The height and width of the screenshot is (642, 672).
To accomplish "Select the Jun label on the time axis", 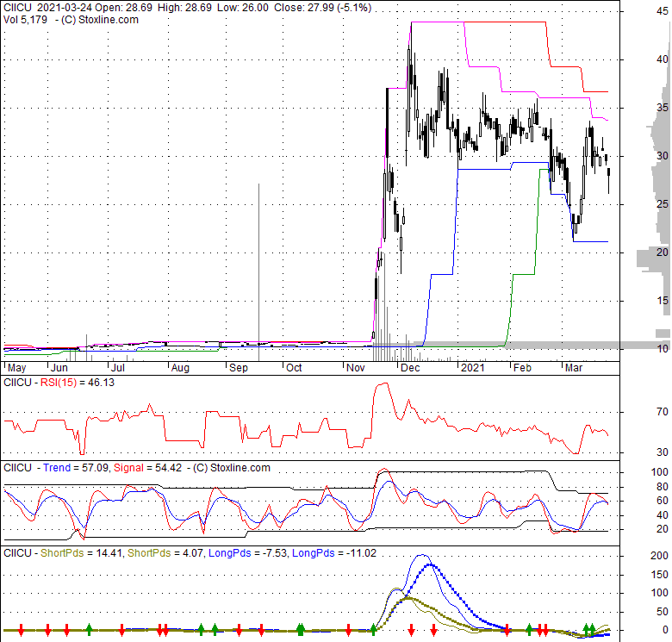I will tap(59, 368).
